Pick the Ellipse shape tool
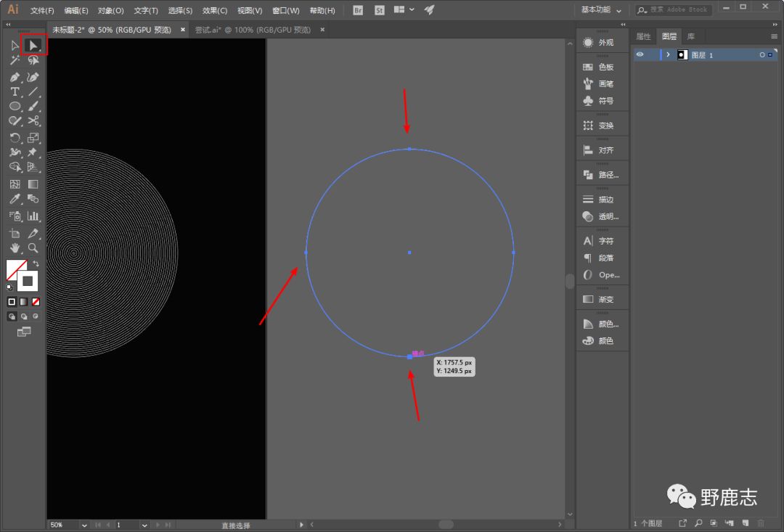The image size is (784, 532). (x=15, y=107)
